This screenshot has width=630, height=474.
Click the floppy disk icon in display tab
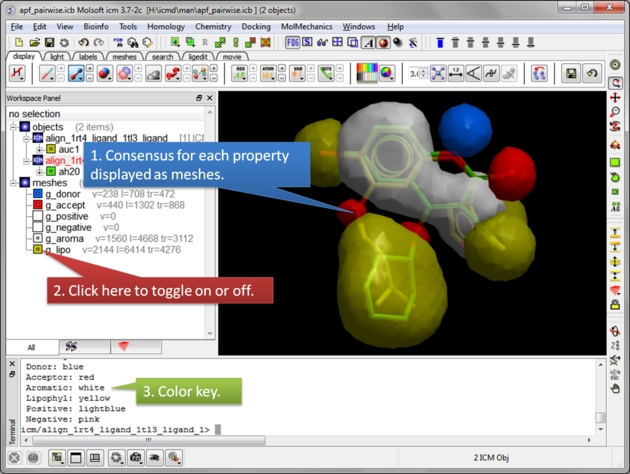click(571, 74)
